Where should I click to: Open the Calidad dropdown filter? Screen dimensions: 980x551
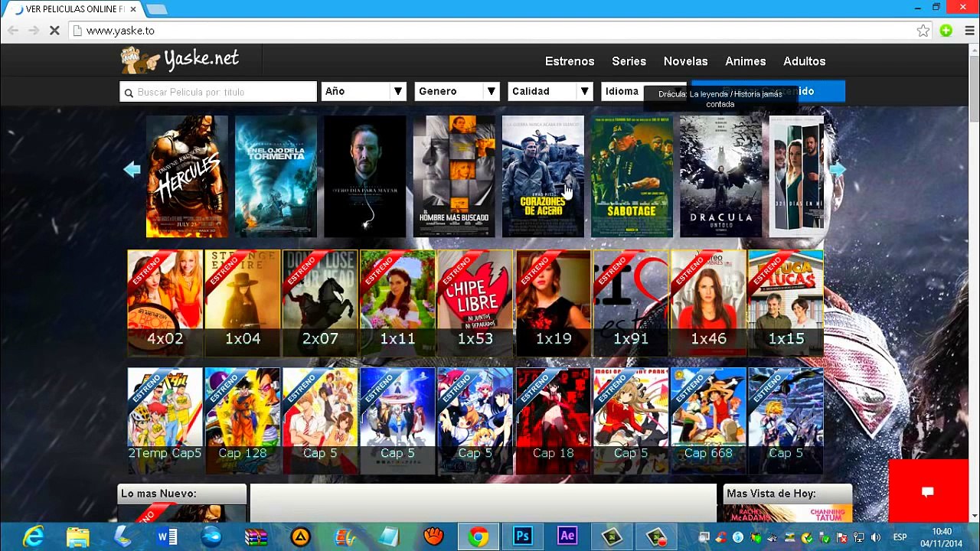pyautogui.click(x=550, y=91)
